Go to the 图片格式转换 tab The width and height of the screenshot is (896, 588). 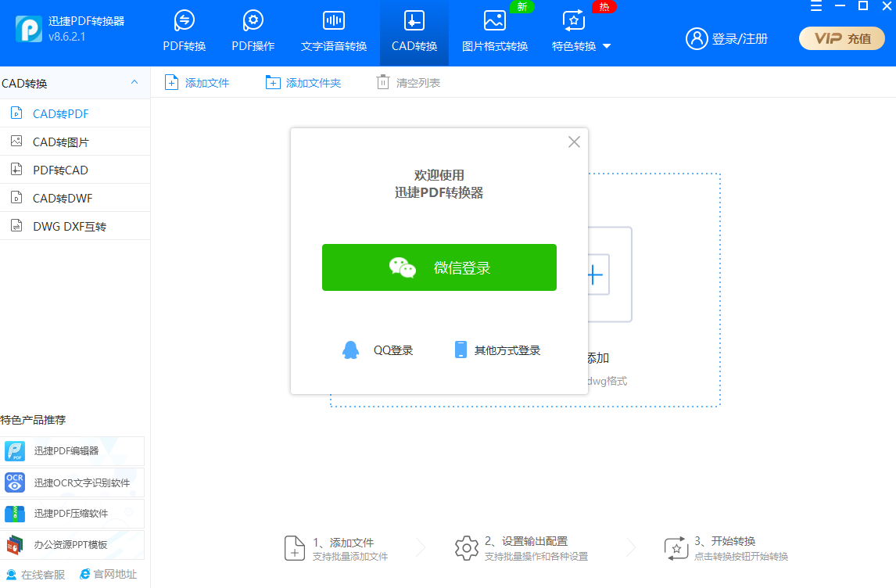point(495,32)
